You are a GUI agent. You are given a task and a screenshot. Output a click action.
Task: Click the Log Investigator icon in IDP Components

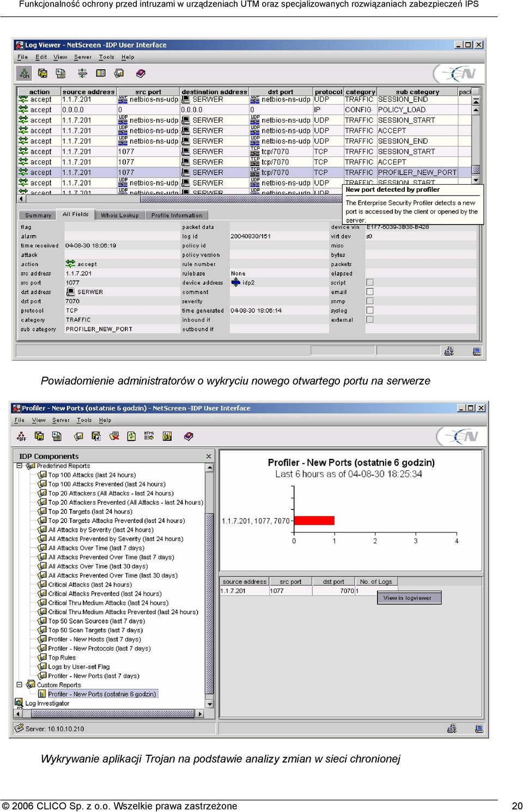coord(19,703)
